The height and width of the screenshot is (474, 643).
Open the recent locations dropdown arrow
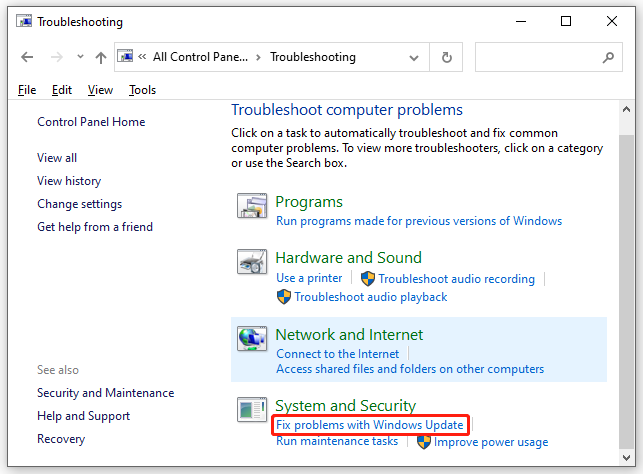click(x=80, y=57)
